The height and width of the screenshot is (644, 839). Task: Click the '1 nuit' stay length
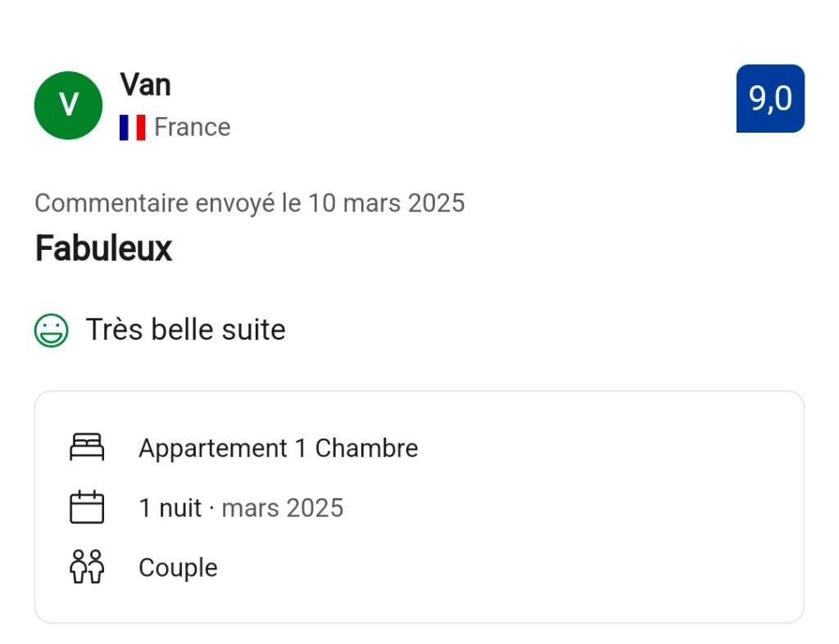click(x=170, y=508)
